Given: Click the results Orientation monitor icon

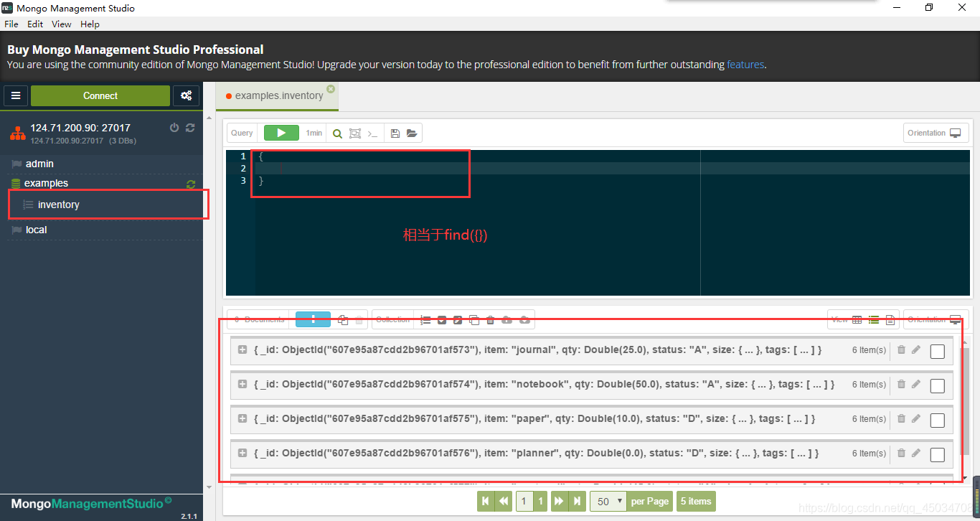Looking at the screenshot, I should pos(955,319).
